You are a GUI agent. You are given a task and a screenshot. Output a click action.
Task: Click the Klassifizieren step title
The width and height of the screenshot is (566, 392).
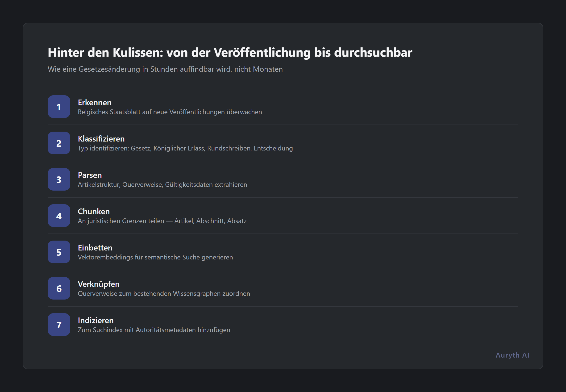pyautogui.click(x=101, y=139)
